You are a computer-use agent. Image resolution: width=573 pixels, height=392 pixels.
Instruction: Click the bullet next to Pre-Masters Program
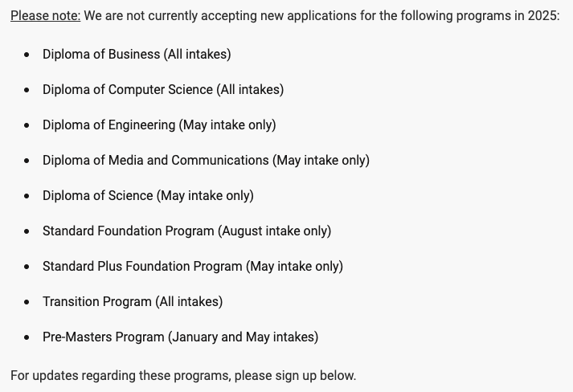pyautogui.click(x=27, y=337)
